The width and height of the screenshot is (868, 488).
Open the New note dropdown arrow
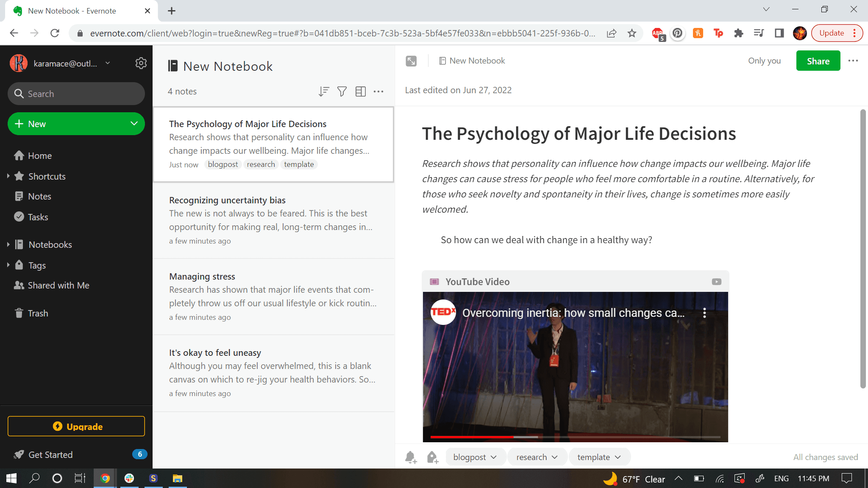(134, 124)
